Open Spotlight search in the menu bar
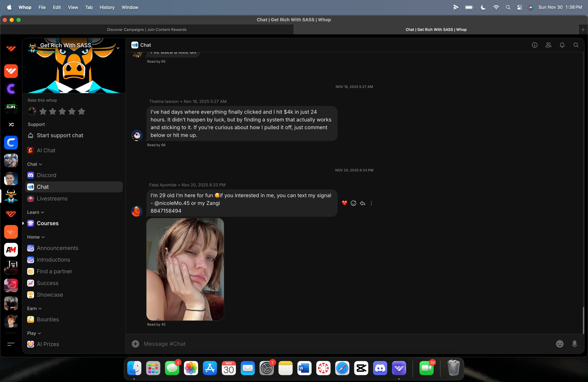Image resolution: width=588 pixels, height=382 pixels. tap(508, 7)
